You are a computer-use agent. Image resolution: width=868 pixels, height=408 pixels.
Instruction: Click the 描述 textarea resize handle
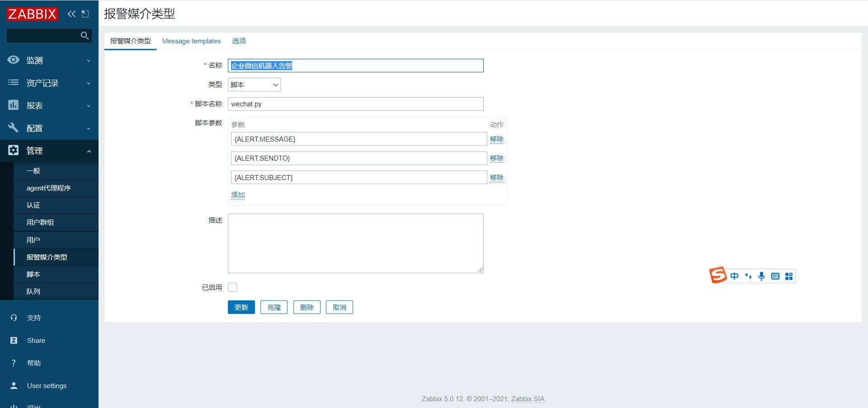[480, 270]
